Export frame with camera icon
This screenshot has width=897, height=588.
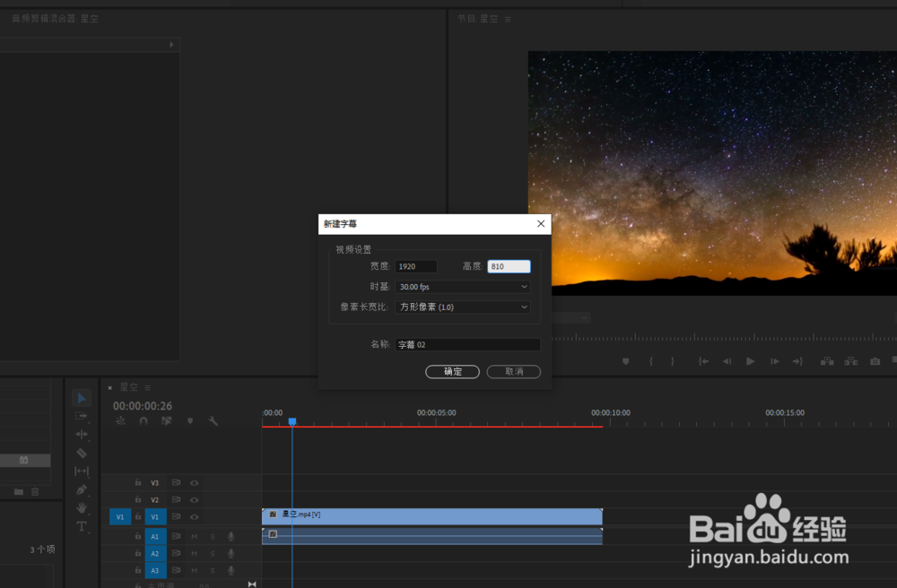tap(875, 362)
